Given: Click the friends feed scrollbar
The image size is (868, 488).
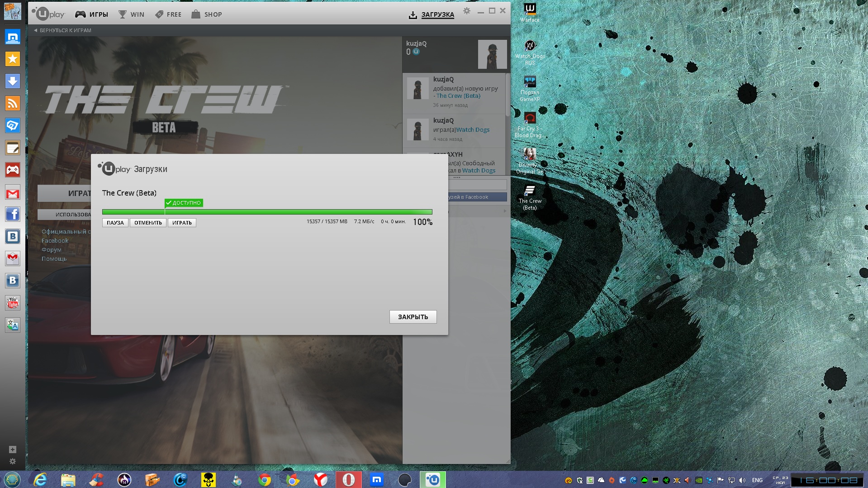Looking at the screenshot, I should 508,95.
